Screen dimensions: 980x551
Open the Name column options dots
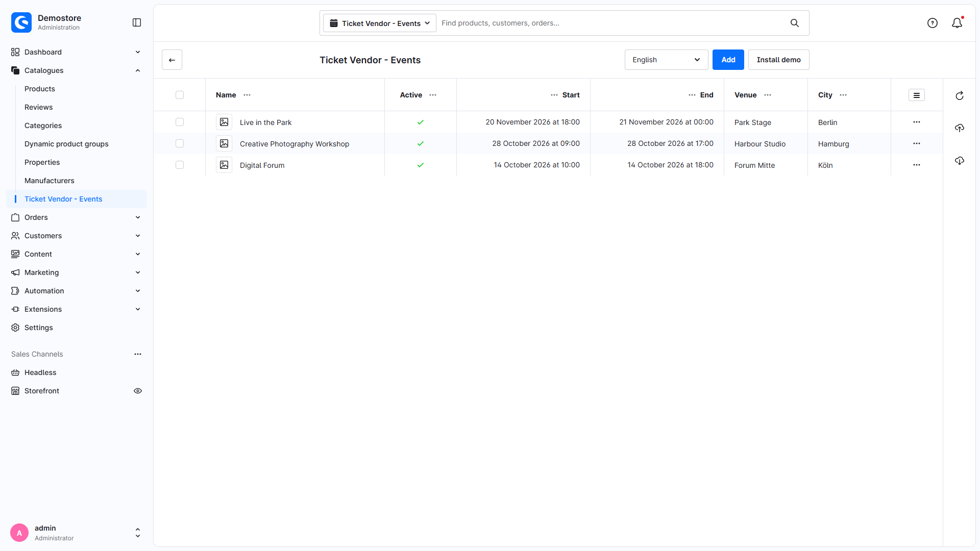tap(247, 95)
